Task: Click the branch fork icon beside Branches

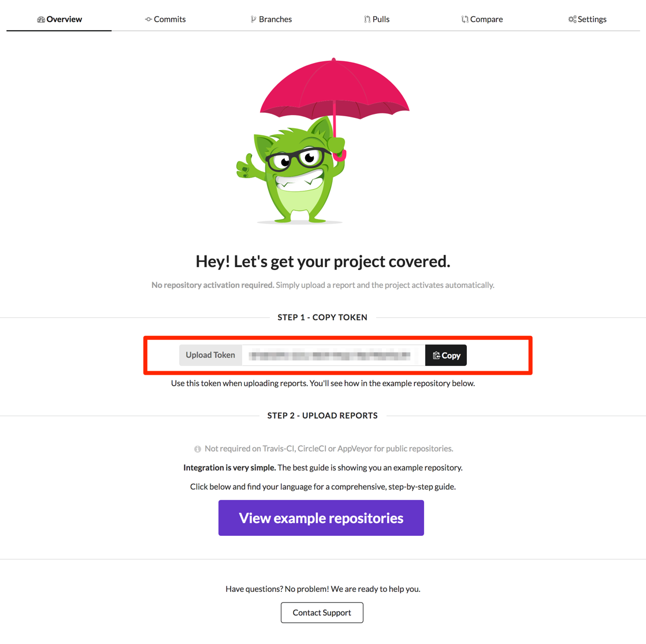Action: coord(253,20)
